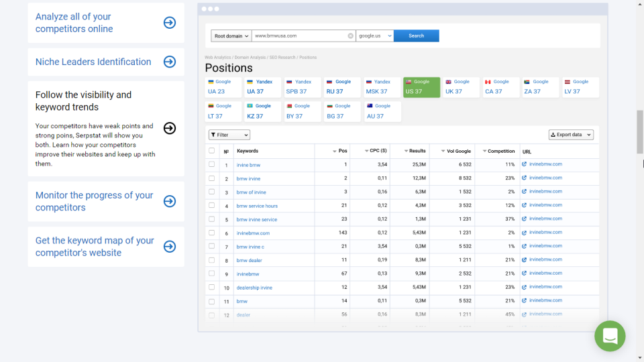Click the black arrow icon beside visibility trends
Viewport: 644px width, 362px height.
170,128
